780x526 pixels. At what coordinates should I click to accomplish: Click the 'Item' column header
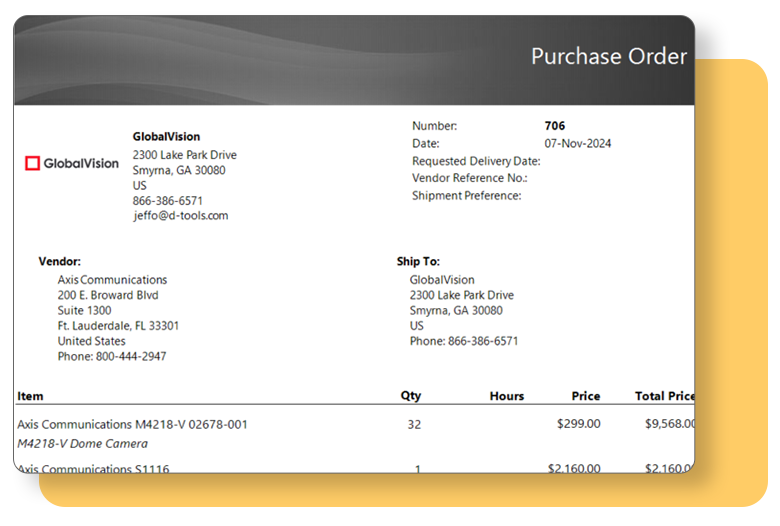(30, 396)
